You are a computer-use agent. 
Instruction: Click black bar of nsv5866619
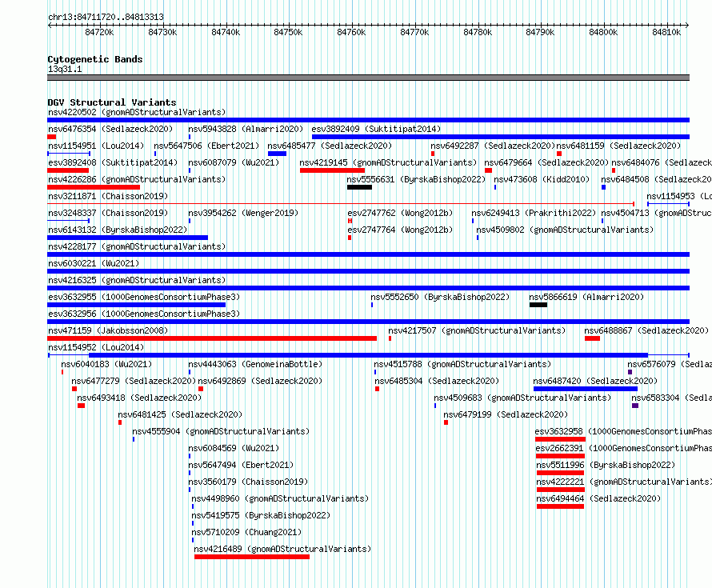[x=538, y=305]
